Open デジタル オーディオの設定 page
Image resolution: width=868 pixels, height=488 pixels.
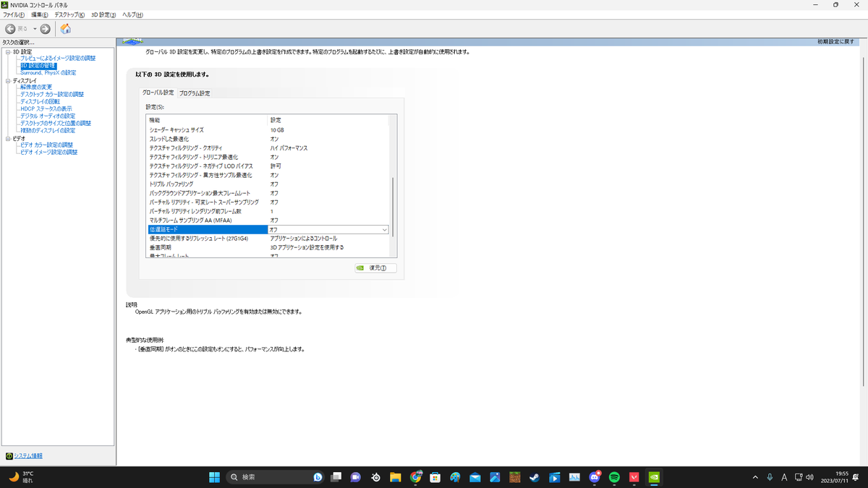[x=48, y=116]
